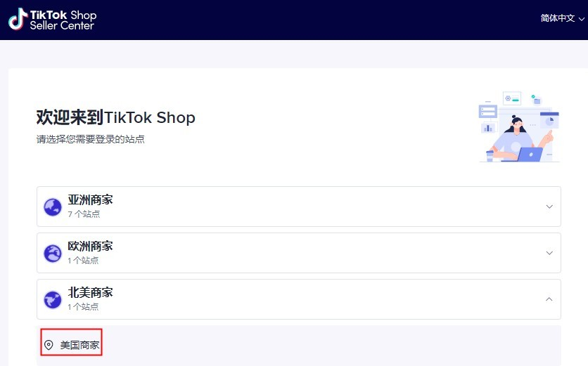Click the Asia merchants globe icon

click(53, 207)
